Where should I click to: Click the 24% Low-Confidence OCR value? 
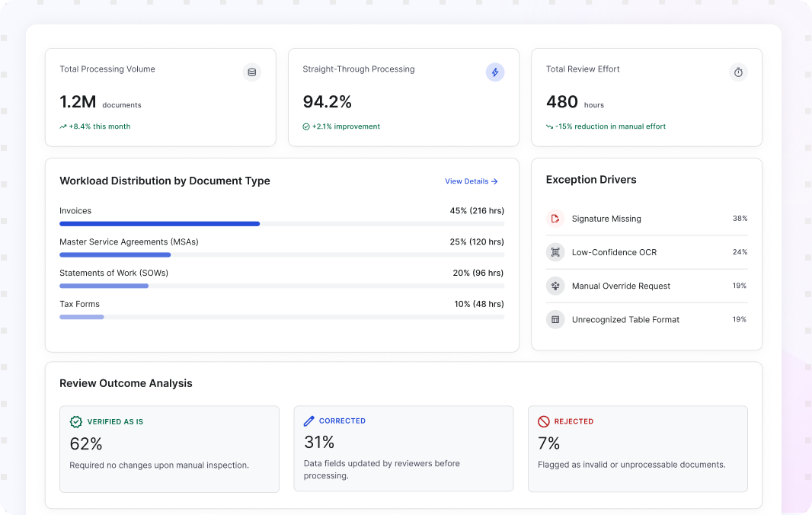740,252
